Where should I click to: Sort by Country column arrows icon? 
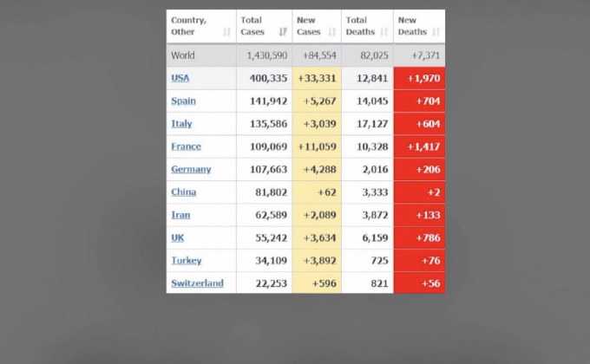tap(226, 32)
